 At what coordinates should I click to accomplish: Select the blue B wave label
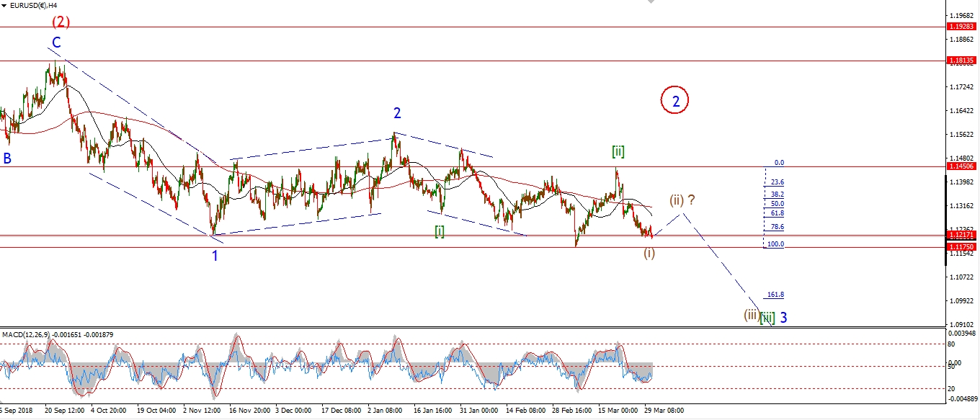tap(7, 158)
